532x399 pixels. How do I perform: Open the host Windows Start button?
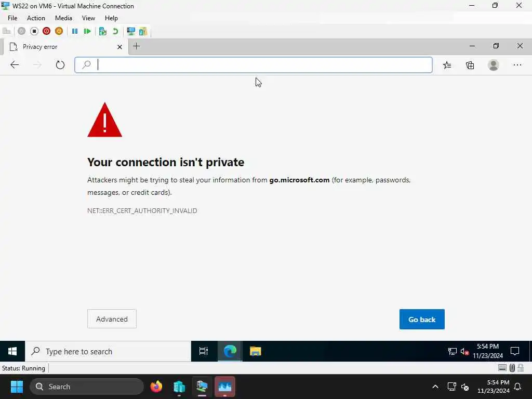17,387
